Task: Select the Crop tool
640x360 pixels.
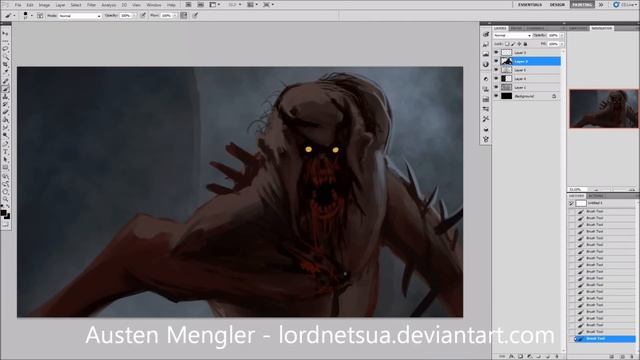Action: (x=5, y=65)
